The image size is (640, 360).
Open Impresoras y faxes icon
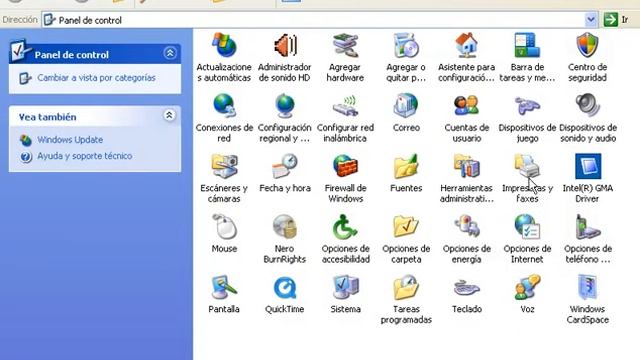[527, 166]
